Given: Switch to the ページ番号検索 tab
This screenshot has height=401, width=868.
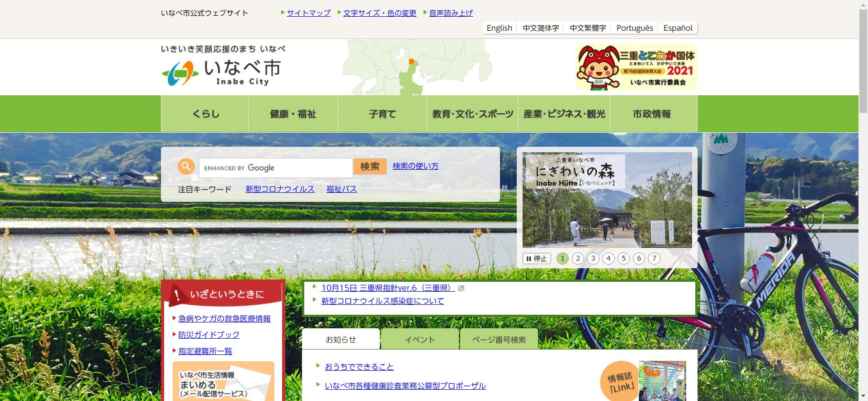Looking at the screenshot, I should (499, 340).
